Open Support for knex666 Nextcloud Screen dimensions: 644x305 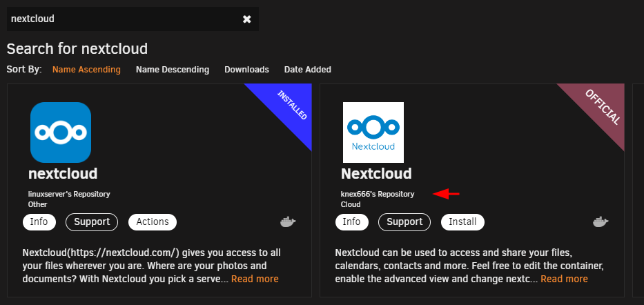coord(404,222)
